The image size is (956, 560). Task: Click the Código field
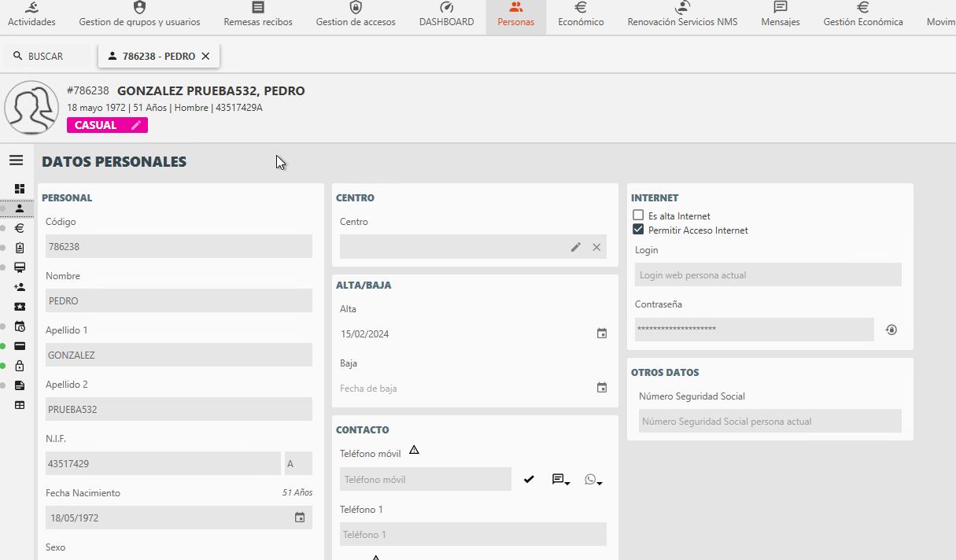point(179,246)
